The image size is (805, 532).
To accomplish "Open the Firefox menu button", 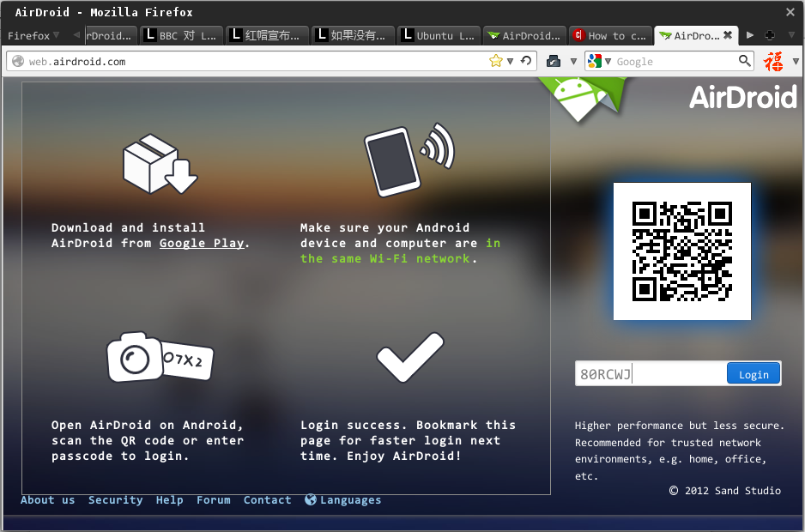I will [33, 35].
